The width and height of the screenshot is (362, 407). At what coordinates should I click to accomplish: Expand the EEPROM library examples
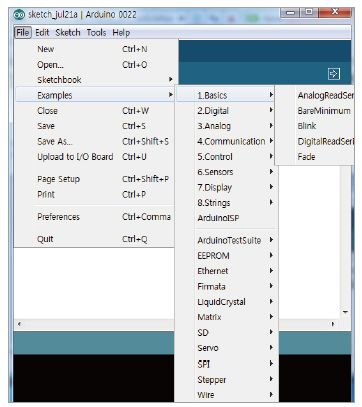click(225, 256)
